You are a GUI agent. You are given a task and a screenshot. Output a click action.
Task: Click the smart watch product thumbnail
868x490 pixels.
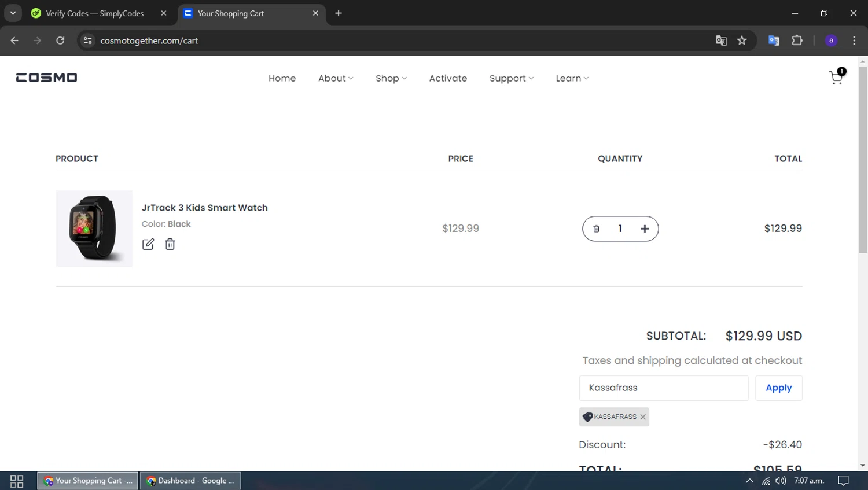pos(94,229)
